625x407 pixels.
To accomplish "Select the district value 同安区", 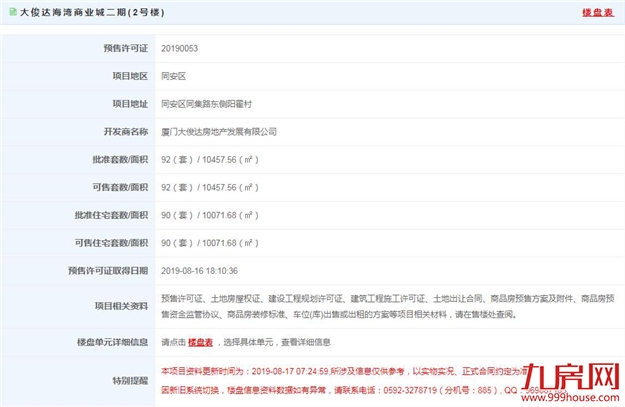I will [x=173, y=76].
